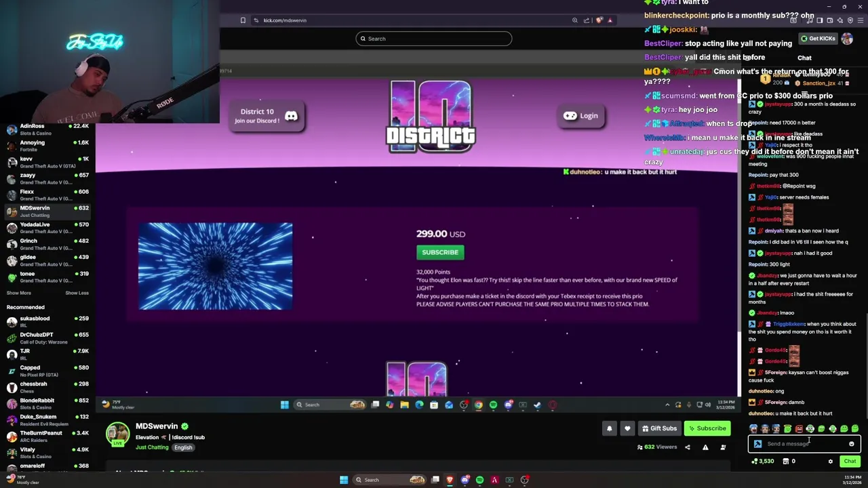This screenshot has height=488, width=868.
Task: Click the channel points balance showing 3,530
Action: click(x=764, y=462)
